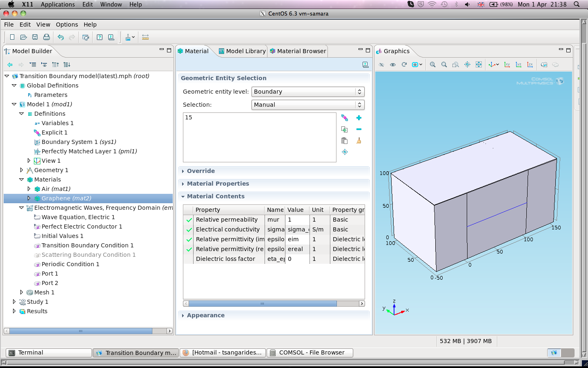Open the View menu

pos(43,25)
